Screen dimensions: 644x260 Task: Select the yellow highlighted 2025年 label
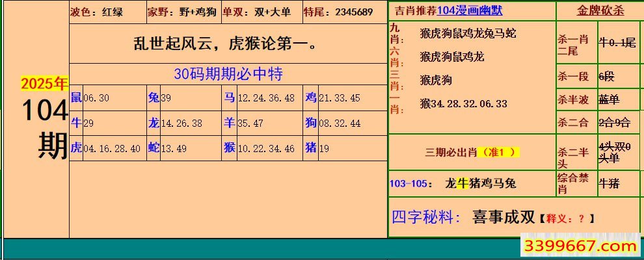tap(44, 84)
